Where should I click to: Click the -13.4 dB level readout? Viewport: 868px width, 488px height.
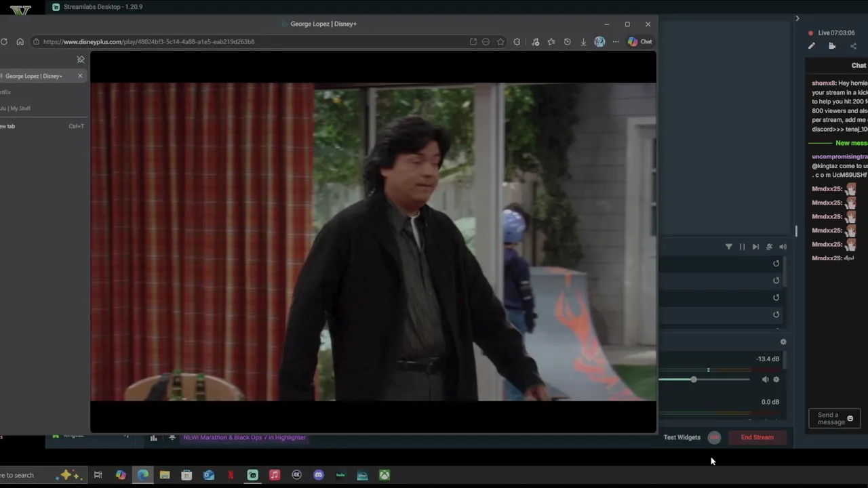click(768, 359)
